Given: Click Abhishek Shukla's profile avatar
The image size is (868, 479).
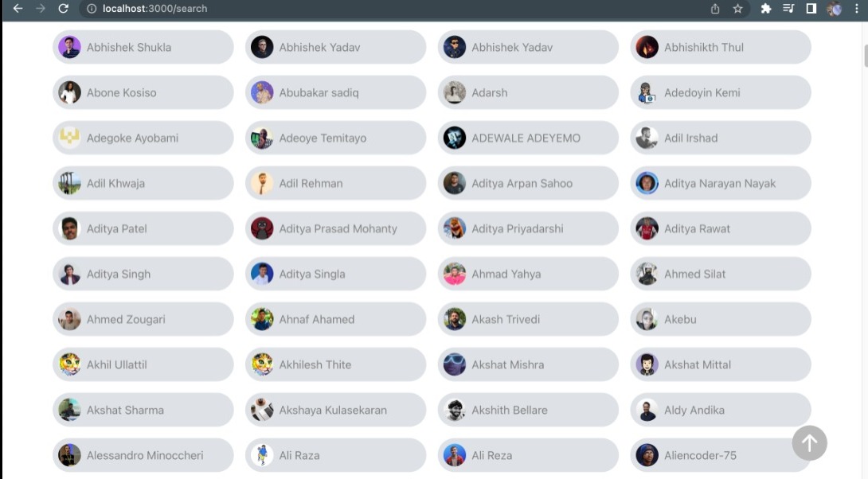Looking at the screenshot, I should click(70, 47).
